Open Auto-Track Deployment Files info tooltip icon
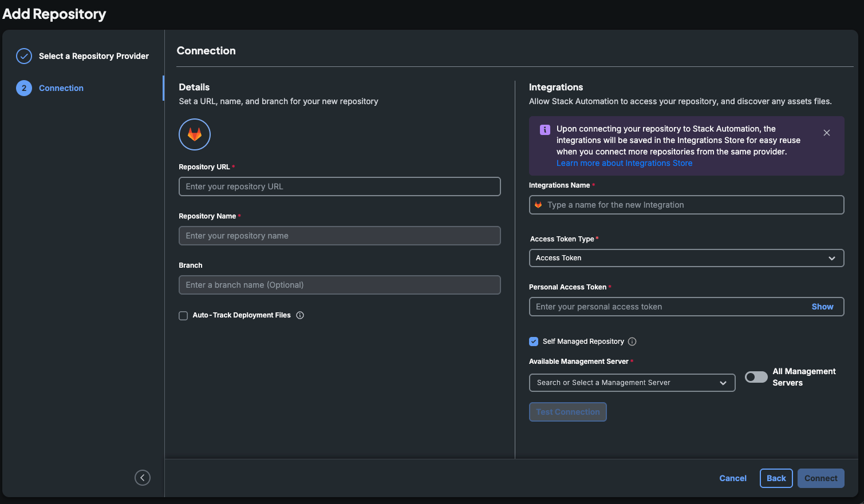The image size is (864, 504). [x=300, y=315]
